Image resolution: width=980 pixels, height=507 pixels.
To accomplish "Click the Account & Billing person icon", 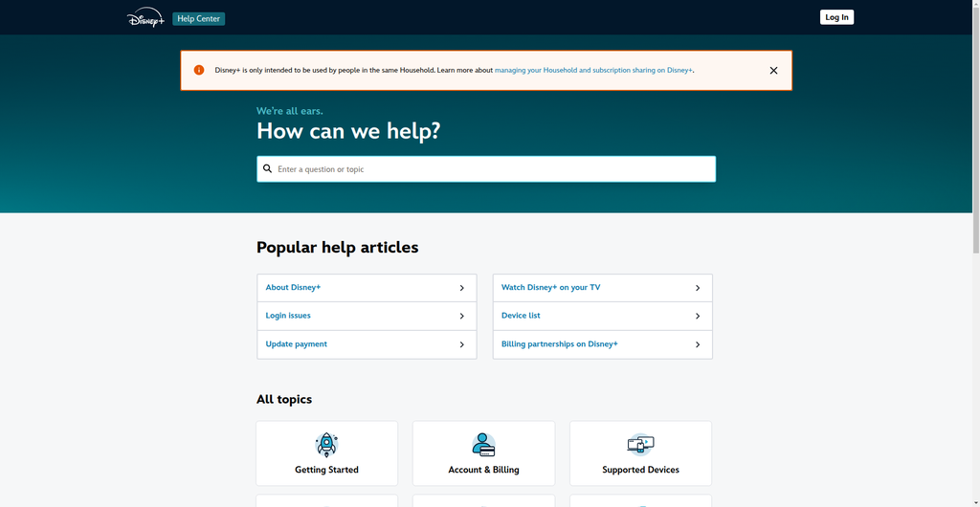I will [483, 445].
